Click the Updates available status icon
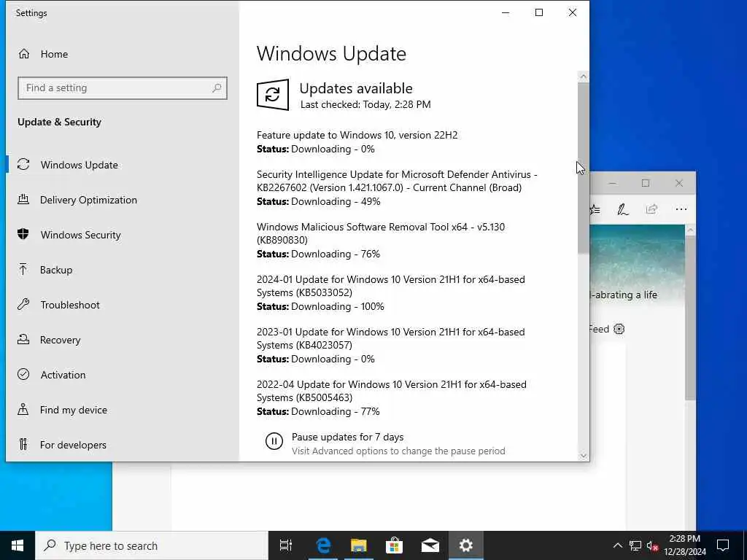747x560 pixels. 273,95
